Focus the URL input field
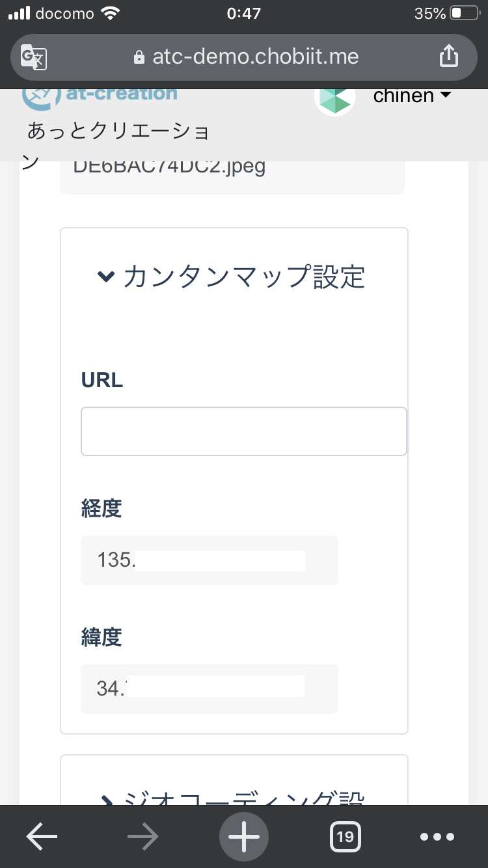Image resolution: width=488 pixels, height=868 pixels. tap(244, 431)
